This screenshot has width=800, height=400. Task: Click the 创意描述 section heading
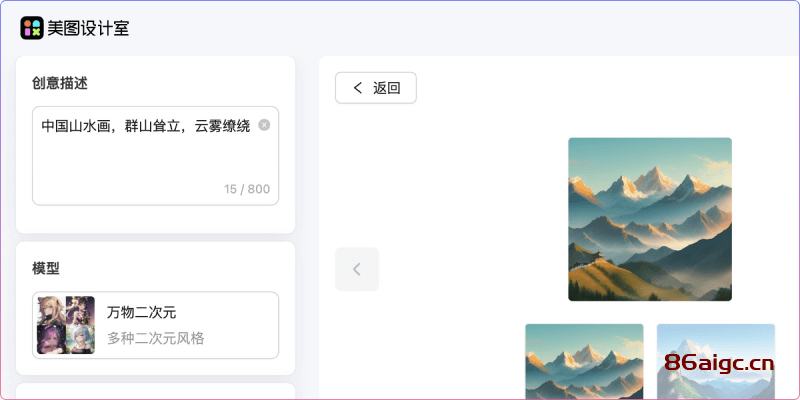point(60,83)
